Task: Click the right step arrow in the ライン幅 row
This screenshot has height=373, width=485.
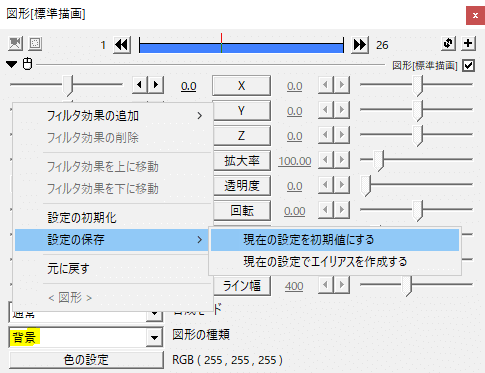Action: [342, 285]
